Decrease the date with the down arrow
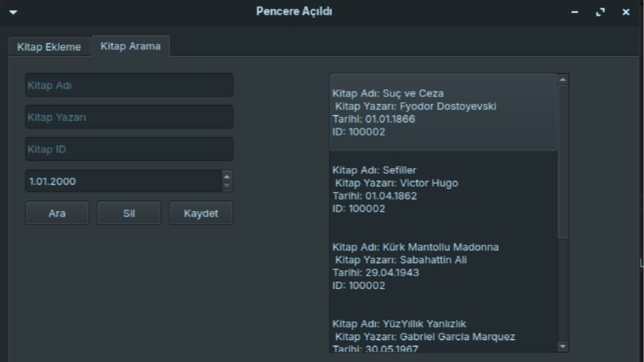The height and width of the screenshot is (362, 644). 227,186
